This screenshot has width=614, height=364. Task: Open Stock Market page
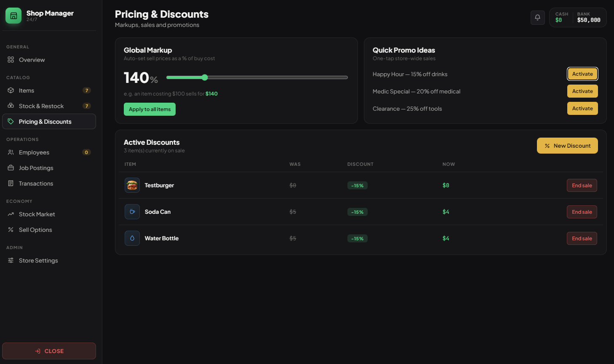49,214
